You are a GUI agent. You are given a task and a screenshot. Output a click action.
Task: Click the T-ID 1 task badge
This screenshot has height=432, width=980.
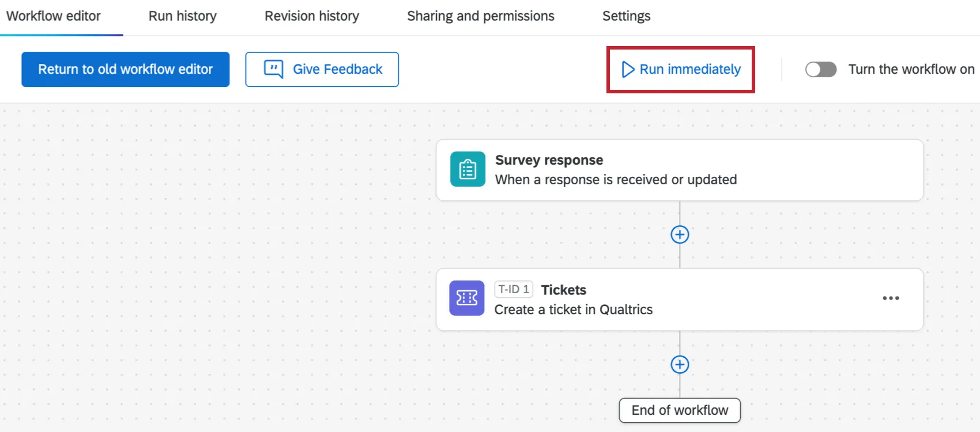[513, 289]
